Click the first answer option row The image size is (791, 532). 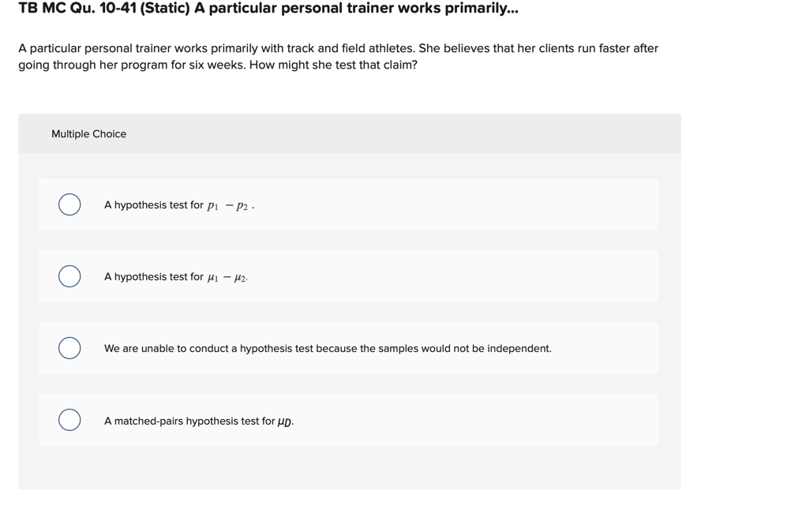coord(349,204)
